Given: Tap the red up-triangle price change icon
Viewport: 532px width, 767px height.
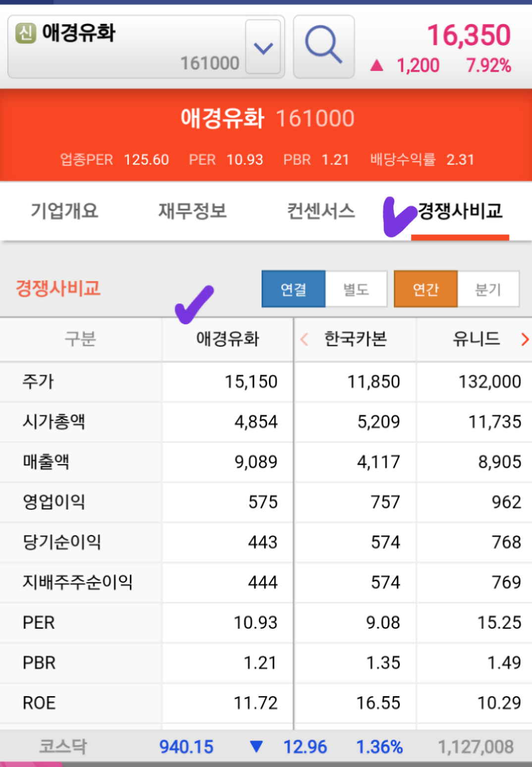Looking at the screenshot, I should [377, 65].
